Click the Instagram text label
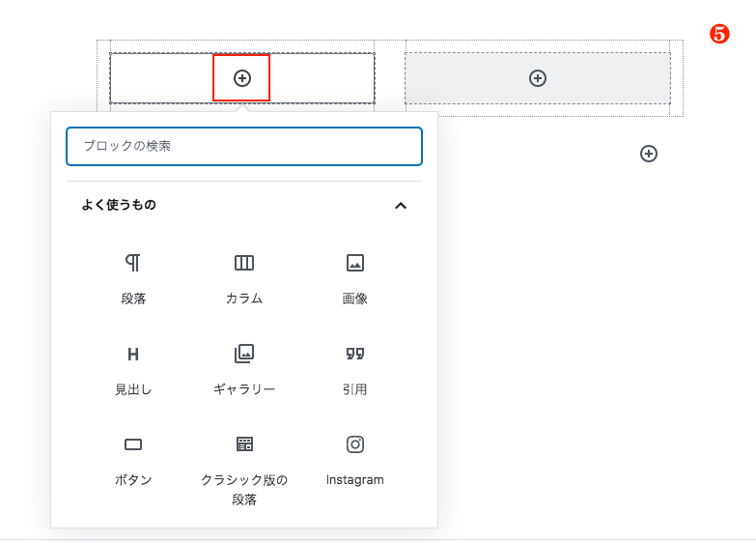Image resolution: width=756 pixels, height=543 pixels. (x=354, y=480)
